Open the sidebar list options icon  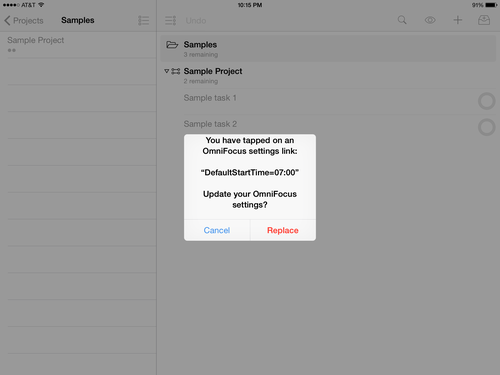click(x=143, y=21)
